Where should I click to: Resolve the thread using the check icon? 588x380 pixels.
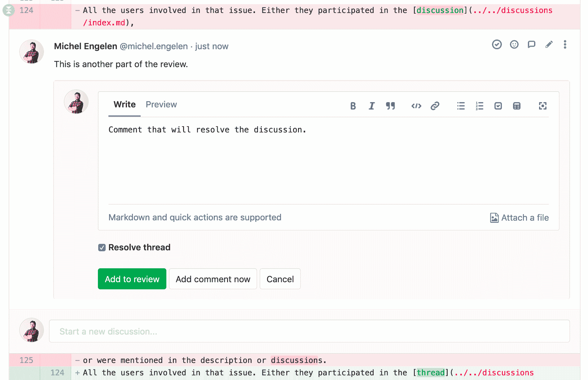tap(497, 45)
